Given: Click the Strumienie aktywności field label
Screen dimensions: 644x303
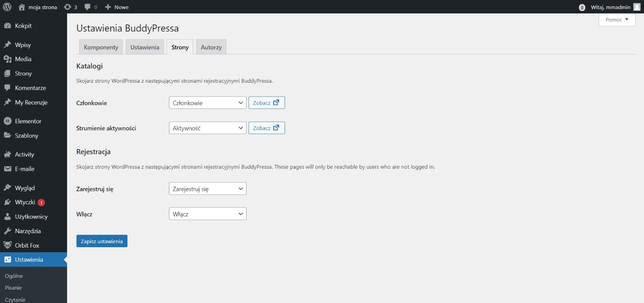Looking at the screenshot, I should click(x=106, y=128).
